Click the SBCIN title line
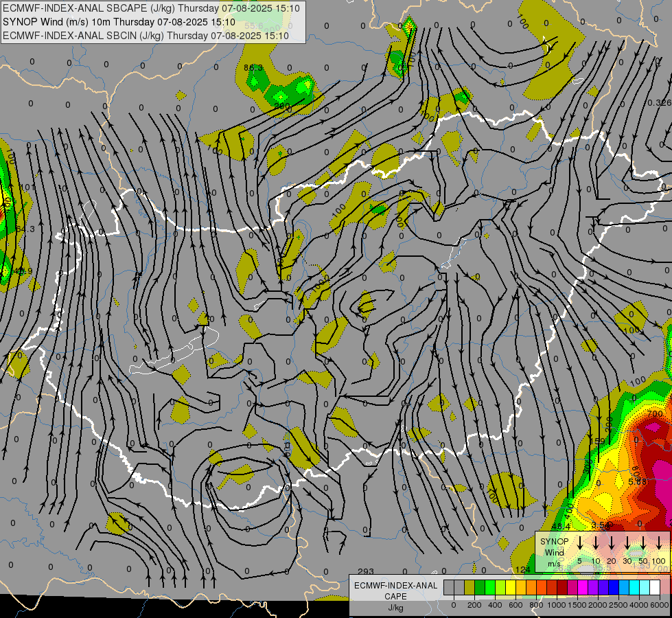This screenshot has width=672, height=618. click(146, 36)
